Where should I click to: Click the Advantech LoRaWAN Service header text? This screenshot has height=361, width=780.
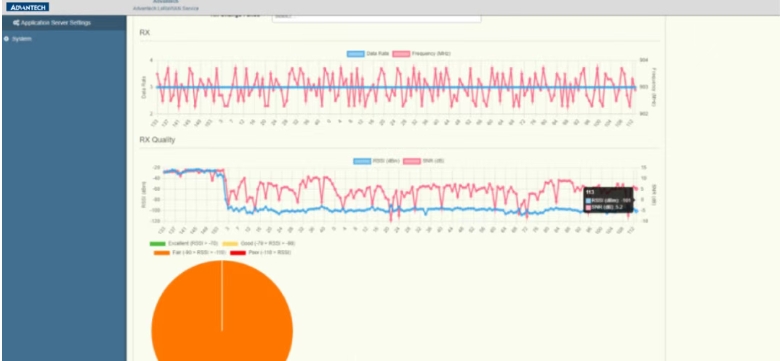point(166,8)
